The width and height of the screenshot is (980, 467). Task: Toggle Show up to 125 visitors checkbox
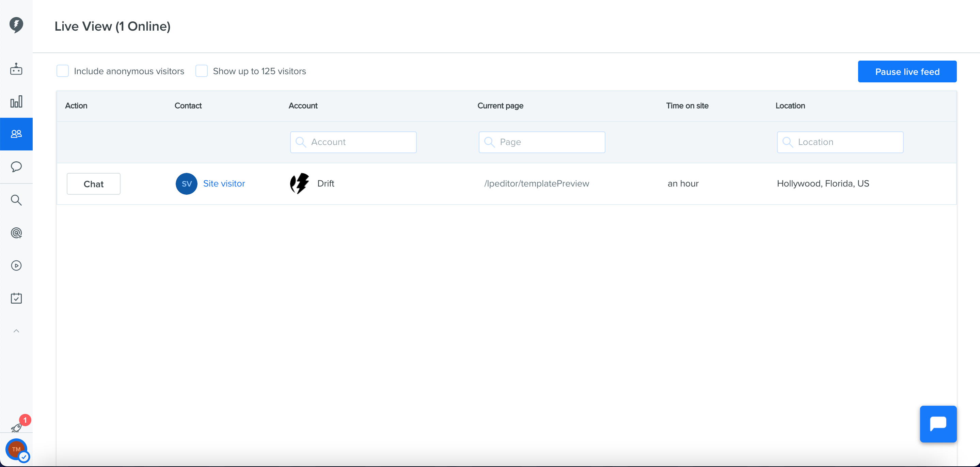201,71
